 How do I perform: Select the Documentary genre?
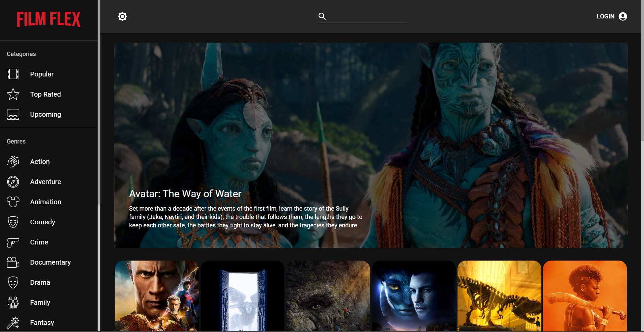pyautogui.click(x=49, y=262)
